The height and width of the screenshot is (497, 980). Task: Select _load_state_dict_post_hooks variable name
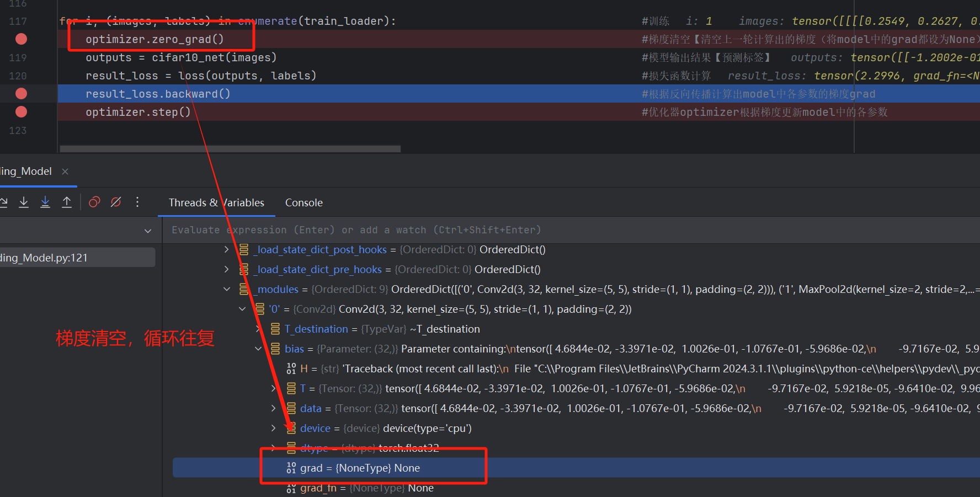(x=320, y=250)
